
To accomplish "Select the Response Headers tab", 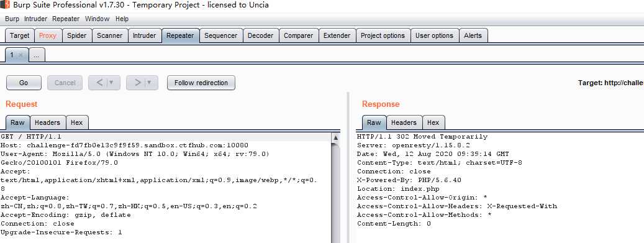I will [x=404, y=122].
